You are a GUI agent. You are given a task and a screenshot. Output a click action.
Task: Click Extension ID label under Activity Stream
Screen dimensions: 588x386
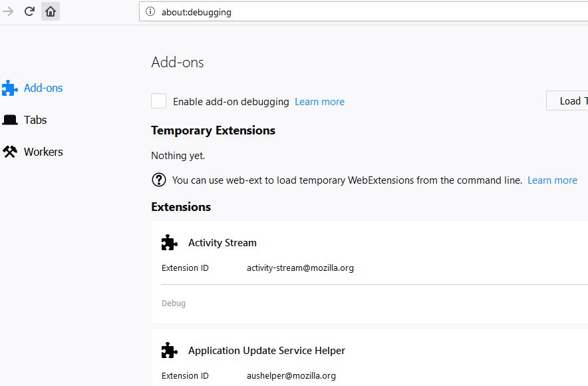tap(185, 268)
